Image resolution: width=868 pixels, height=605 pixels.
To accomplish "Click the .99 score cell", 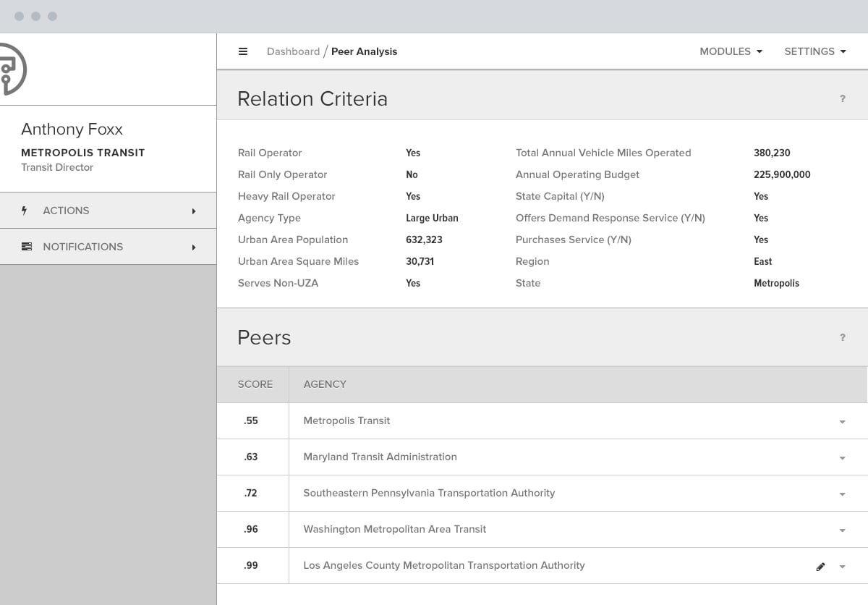I will point(251,565).
